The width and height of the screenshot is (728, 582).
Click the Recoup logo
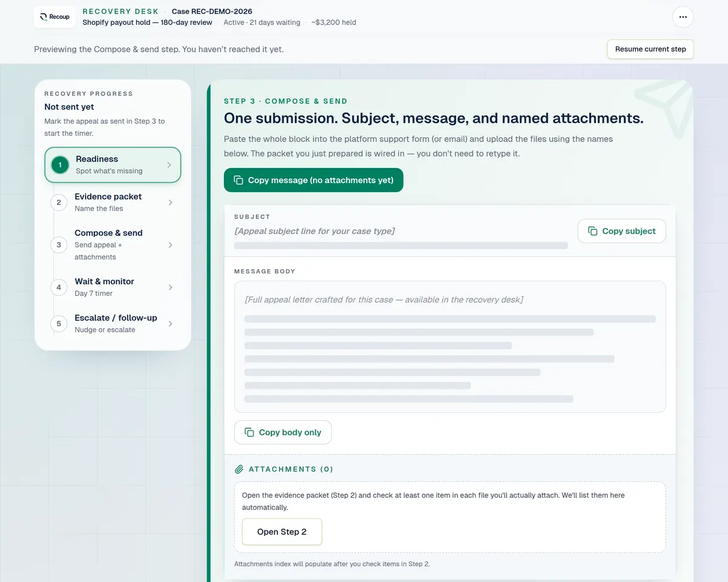55,17
